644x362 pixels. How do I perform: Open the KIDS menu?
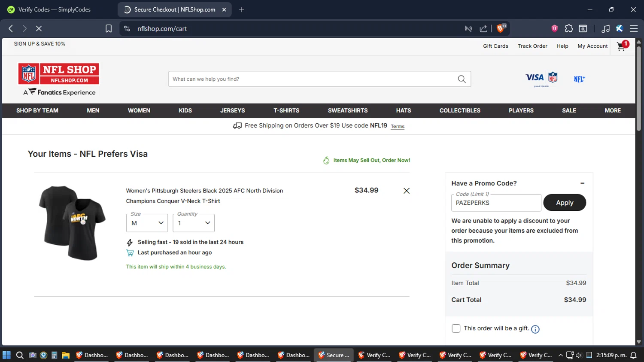click(x=185, y=110)
